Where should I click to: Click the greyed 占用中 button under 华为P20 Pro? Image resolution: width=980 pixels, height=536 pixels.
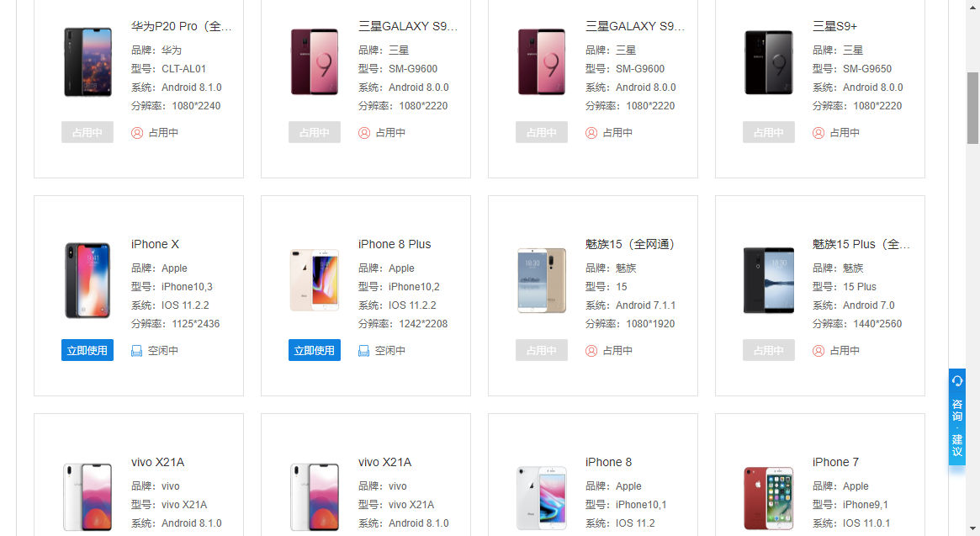[87, 132]
